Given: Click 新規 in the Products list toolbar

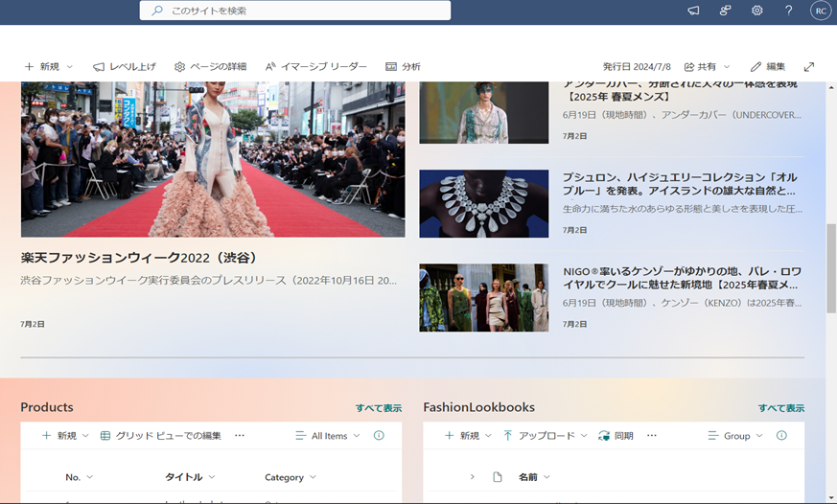Looking at the screenshot, I should [59, 436].
